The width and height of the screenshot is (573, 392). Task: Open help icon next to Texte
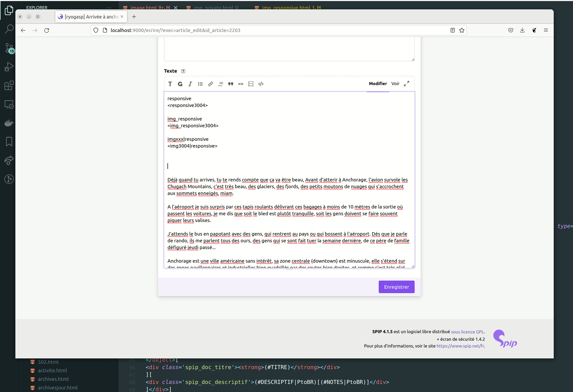click(183, 71)
